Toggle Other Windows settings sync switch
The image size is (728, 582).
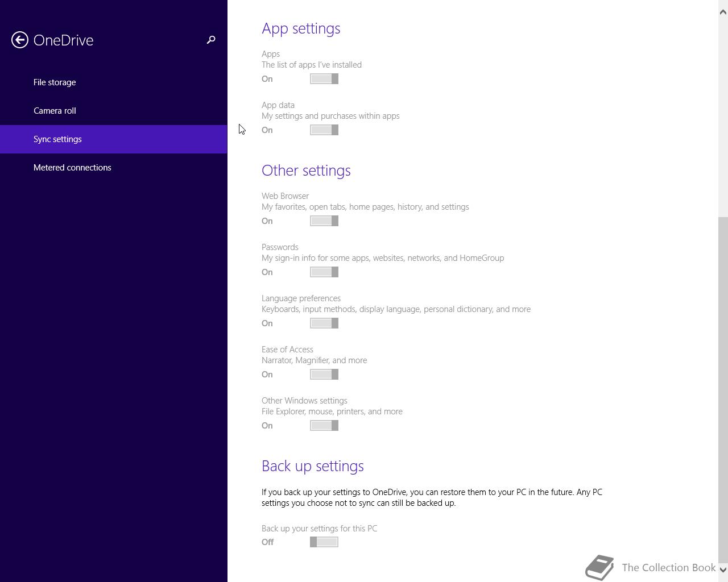tap(324, 426)
